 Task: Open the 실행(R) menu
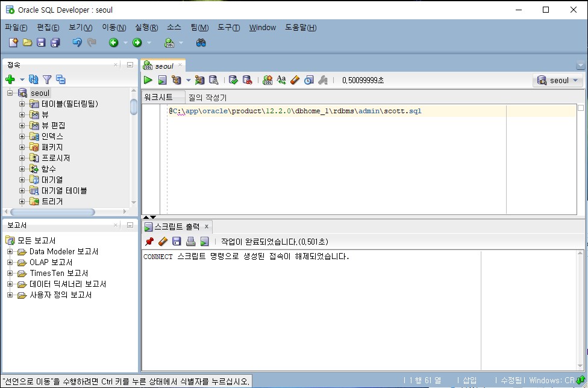146,27
